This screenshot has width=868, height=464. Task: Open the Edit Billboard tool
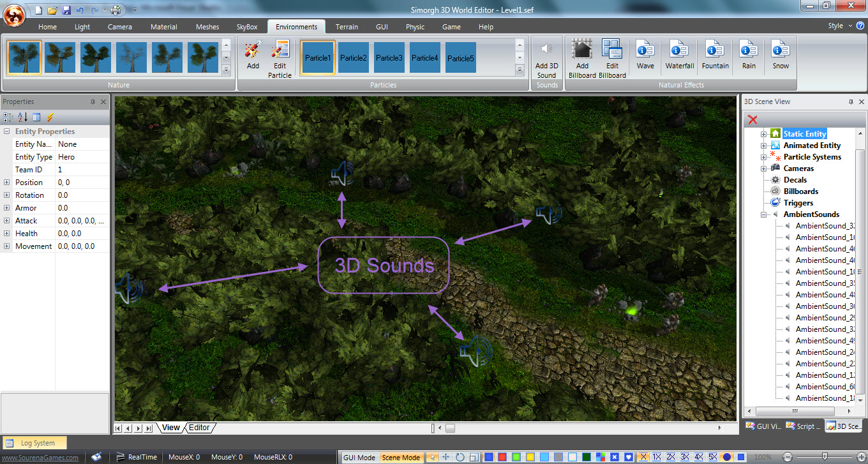pyautogui.click(x=612, y=59)
